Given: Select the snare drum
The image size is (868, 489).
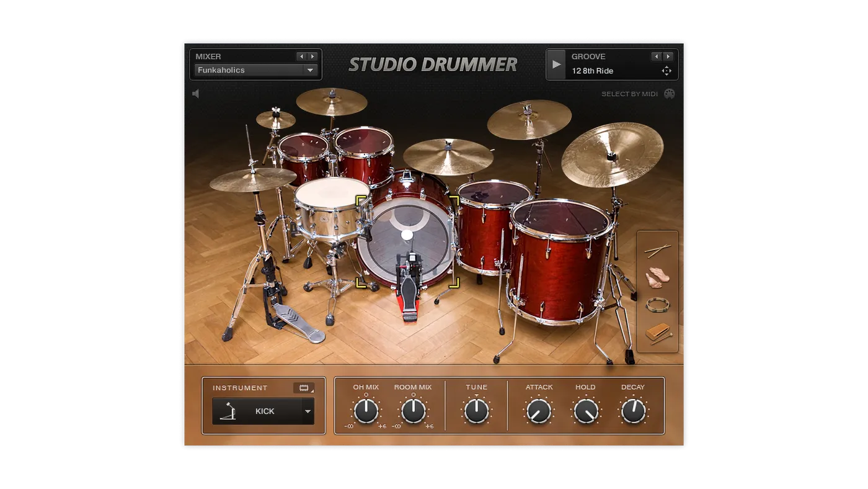Looking at the screenshot, I should coord(333,209).
